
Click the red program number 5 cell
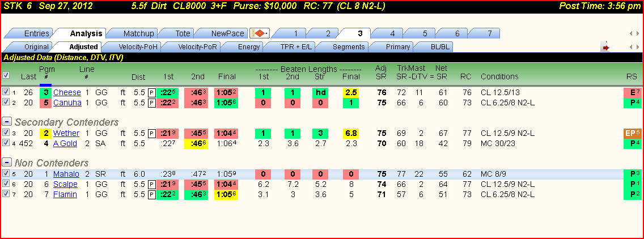(45, 103)
